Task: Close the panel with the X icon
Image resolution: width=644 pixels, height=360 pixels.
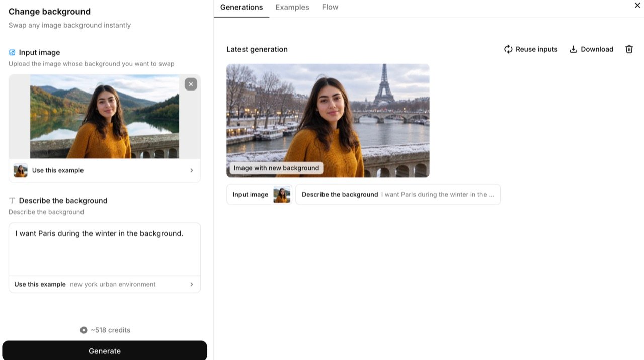Action: pos(637,5)
